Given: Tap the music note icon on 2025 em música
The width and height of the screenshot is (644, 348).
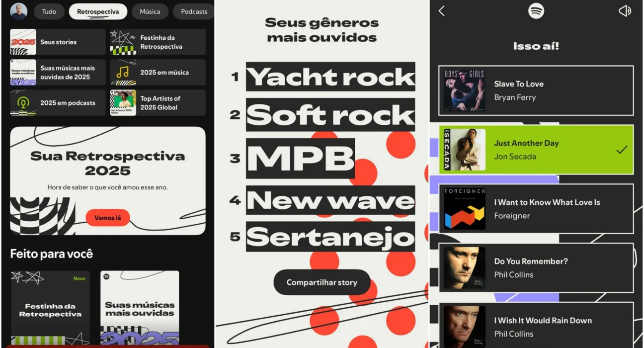Looking at the screenshot, I should click(122, 72).
